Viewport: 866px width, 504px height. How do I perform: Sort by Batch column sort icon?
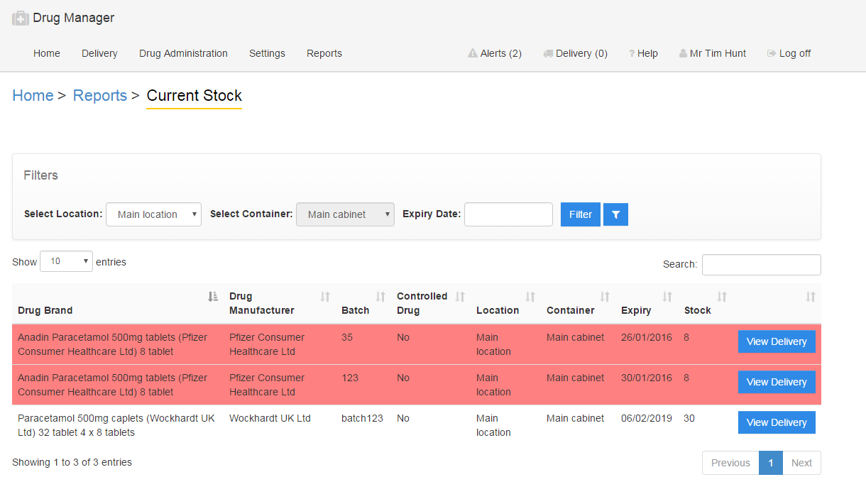380,297
